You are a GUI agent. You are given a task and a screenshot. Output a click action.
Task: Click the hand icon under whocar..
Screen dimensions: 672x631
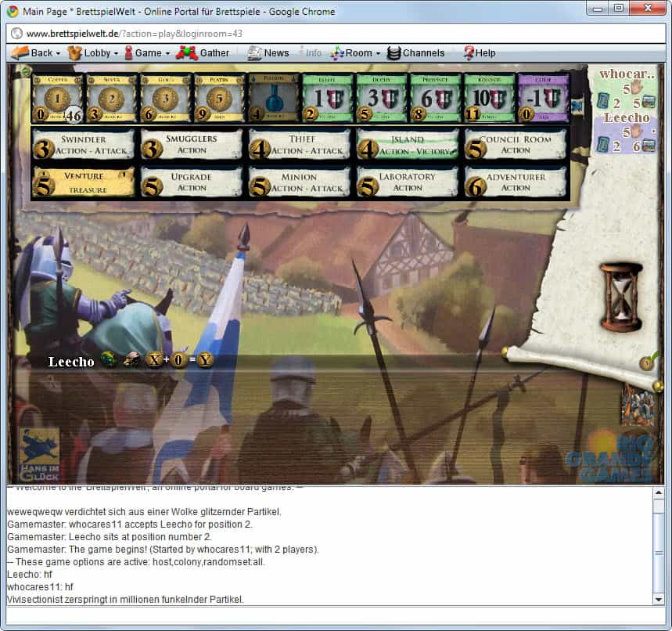(638, 88)
